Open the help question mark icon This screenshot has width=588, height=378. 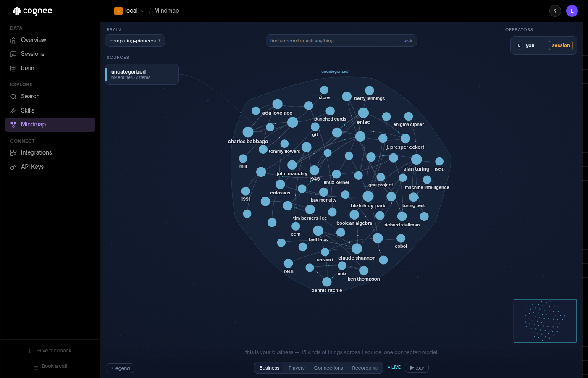[555, 11]
